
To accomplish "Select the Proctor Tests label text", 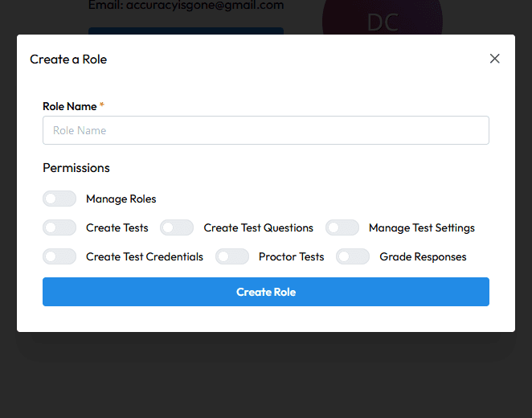I will [x=291, y=256].
